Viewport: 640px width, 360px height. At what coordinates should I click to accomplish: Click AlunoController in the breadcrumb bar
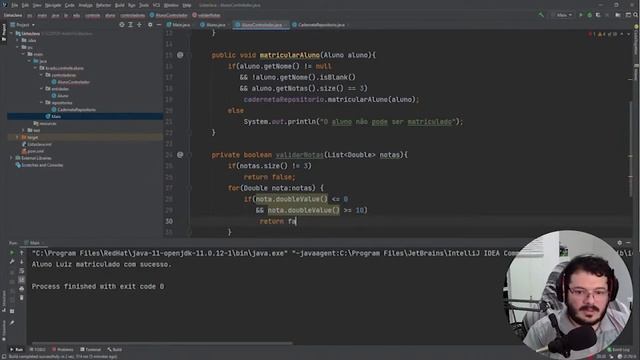click(x=169, y=15)
